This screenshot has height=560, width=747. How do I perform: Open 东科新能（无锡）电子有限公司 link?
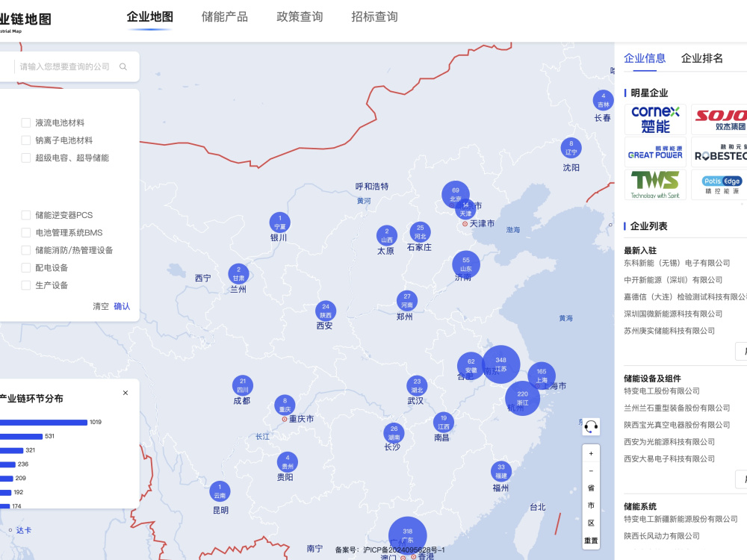click(677, 263)
